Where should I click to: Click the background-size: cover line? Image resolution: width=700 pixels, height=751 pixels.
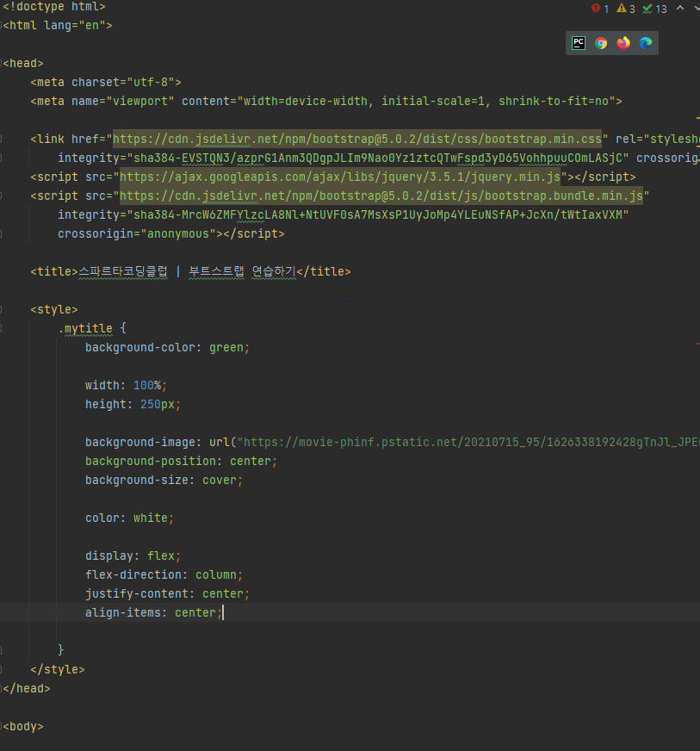(164, 480)
